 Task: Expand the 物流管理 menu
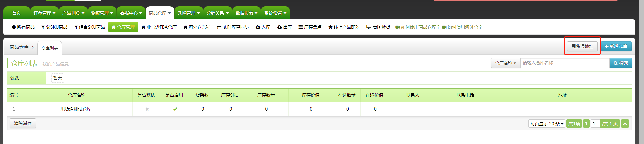point(102,13)
